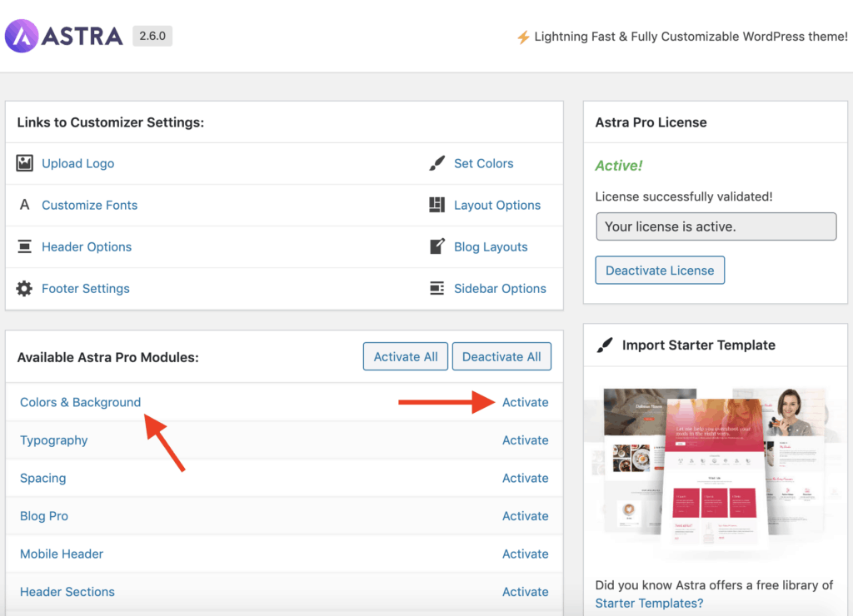This screenshot has height=616, width=853.
Task: Click the green Active! license status text
Action: pos(619,166)
